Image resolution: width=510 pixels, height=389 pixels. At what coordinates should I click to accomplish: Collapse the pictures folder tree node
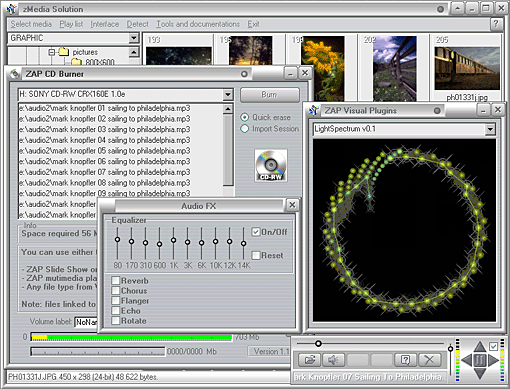coord(52,52)
